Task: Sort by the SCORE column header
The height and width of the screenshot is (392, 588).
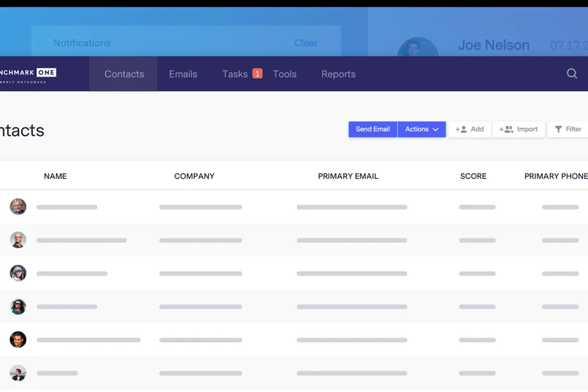Action: point(473,177)
